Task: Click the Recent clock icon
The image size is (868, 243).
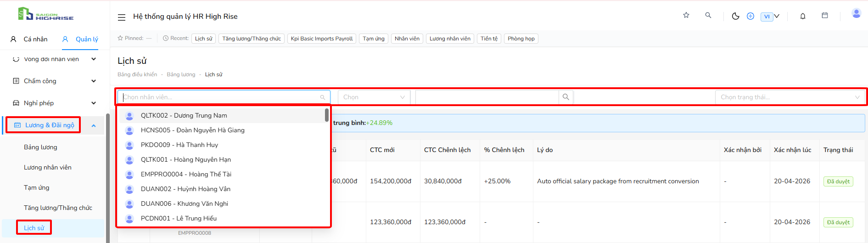Action: pyautogui.click(x=166, y=38)
